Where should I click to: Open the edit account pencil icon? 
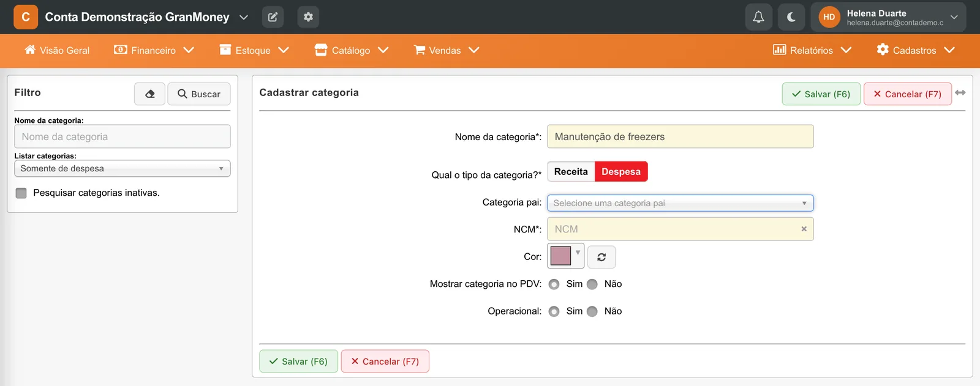[273, 17]
